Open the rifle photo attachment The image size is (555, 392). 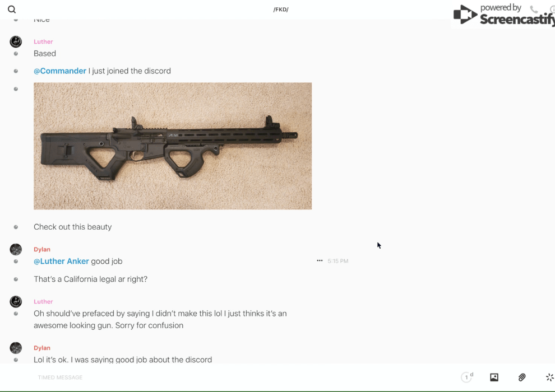pos(173,146)
